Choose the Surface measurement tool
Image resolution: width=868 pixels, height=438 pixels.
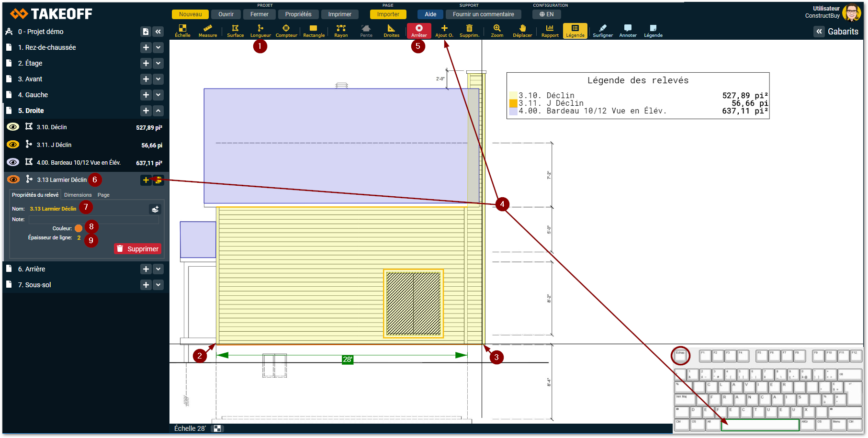click(x=235, y=31)
